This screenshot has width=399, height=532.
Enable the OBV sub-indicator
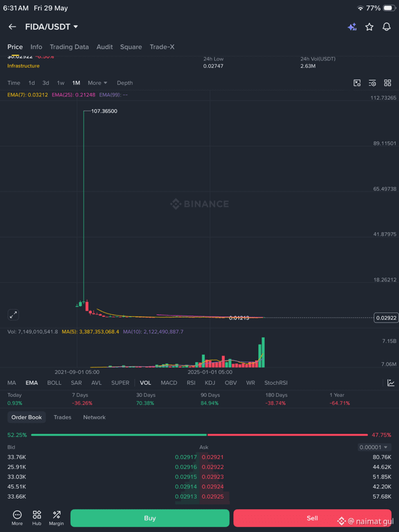coord(231,383)
